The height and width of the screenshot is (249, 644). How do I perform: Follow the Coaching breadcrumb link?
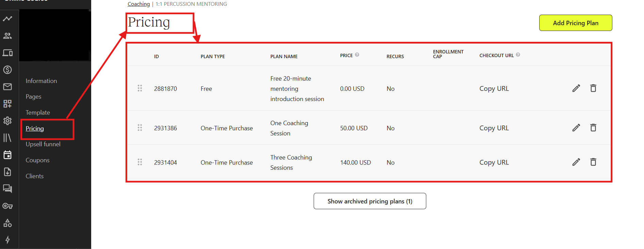[x=138, y=4]
